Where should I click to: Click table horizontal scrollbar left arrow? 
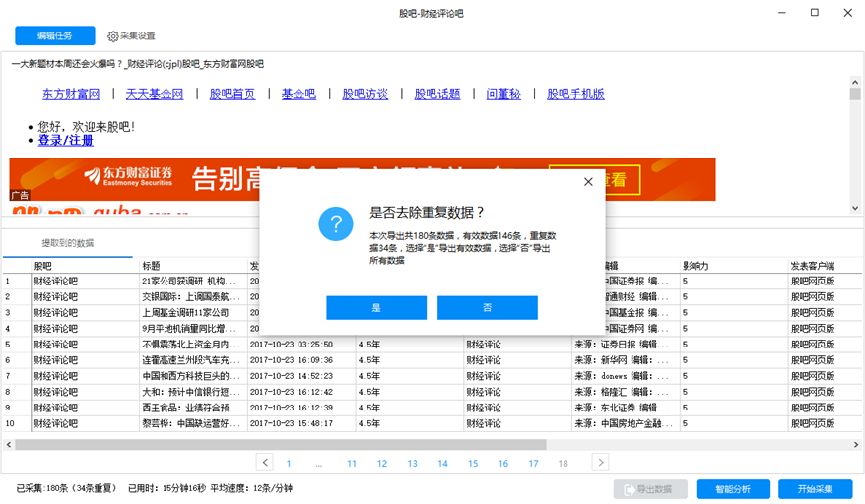coord(8,445)
